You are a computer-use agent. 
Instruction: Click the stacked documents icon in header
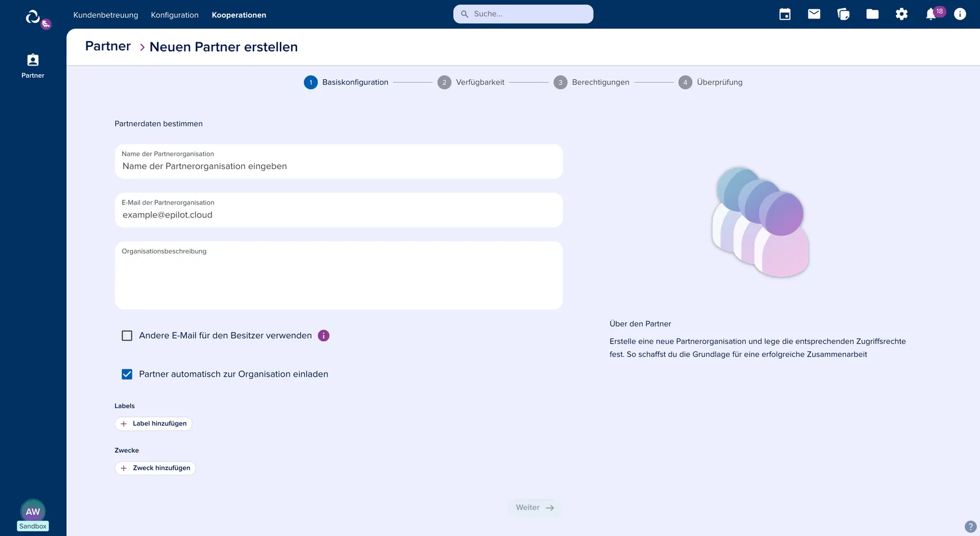pos(843,14)
